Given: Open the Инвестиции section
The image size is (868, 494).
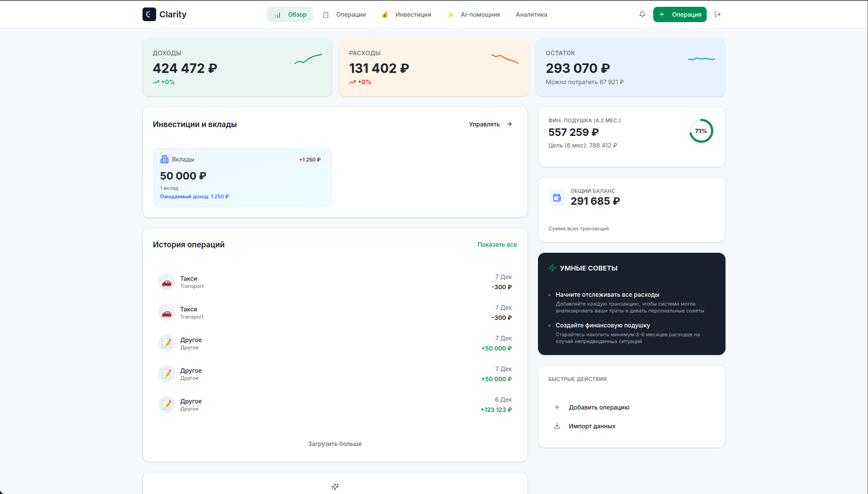Looking at the screenshot, I should click(413, 14).
